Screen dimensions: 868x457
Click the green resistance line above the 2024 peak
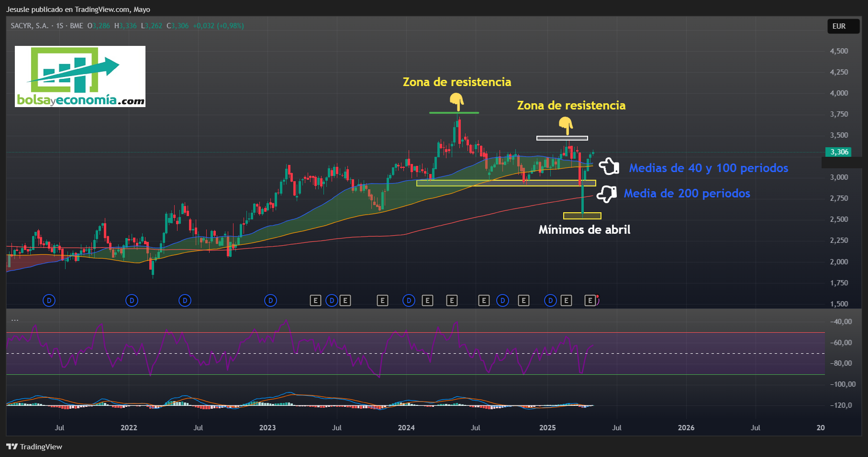point(454,113)
